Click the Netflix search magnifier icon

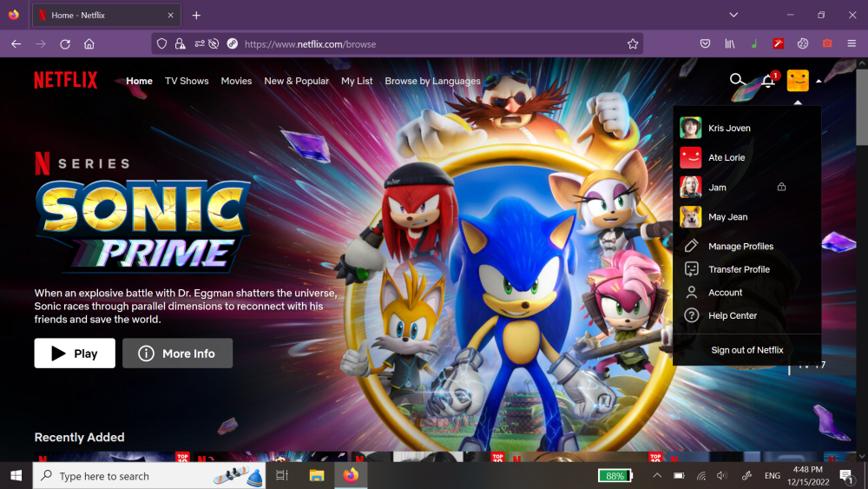(737, 80)
